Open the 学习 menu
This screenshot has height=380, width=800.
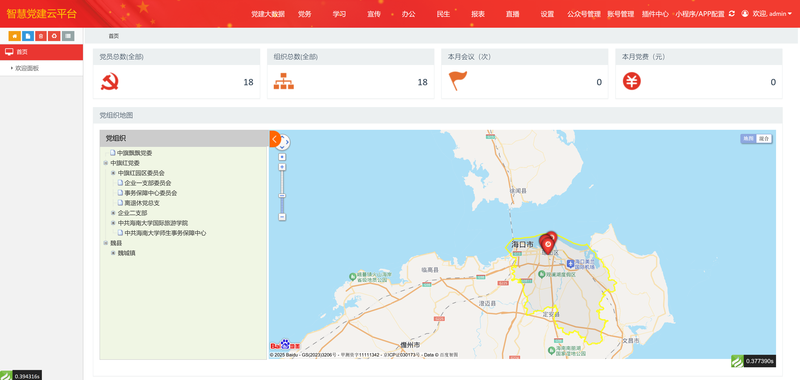click(339, 14)
